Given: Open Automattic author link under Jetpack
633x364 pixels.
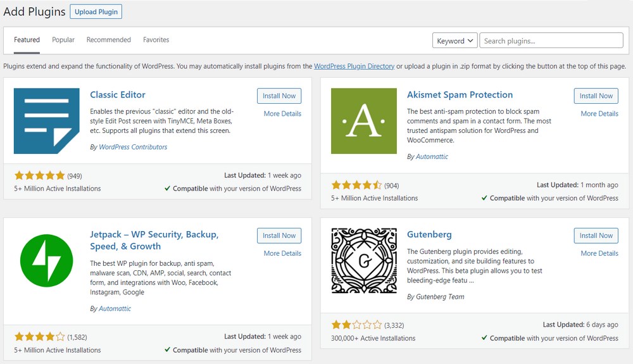Looking at the screenshot, I should (x=115, y=308).
